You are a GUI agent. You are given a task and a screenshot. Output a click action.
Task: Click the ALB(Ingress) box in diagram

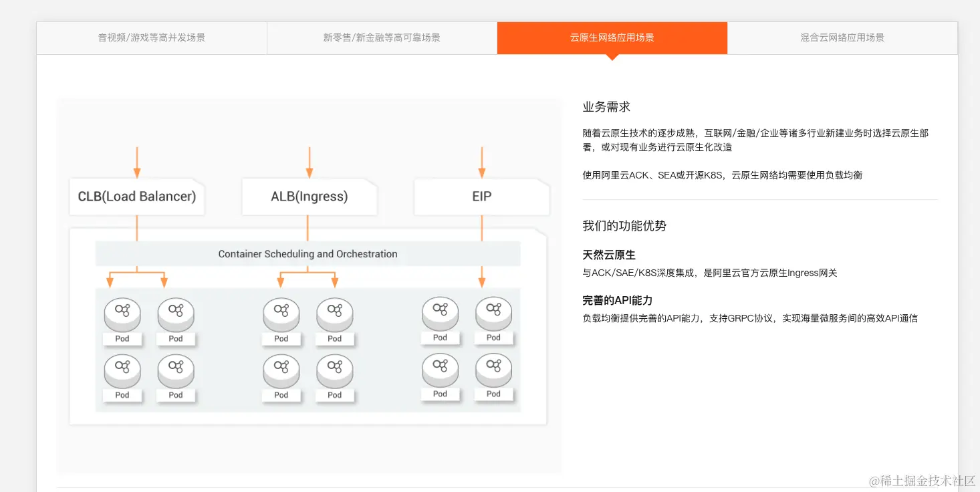click(309, 197)
